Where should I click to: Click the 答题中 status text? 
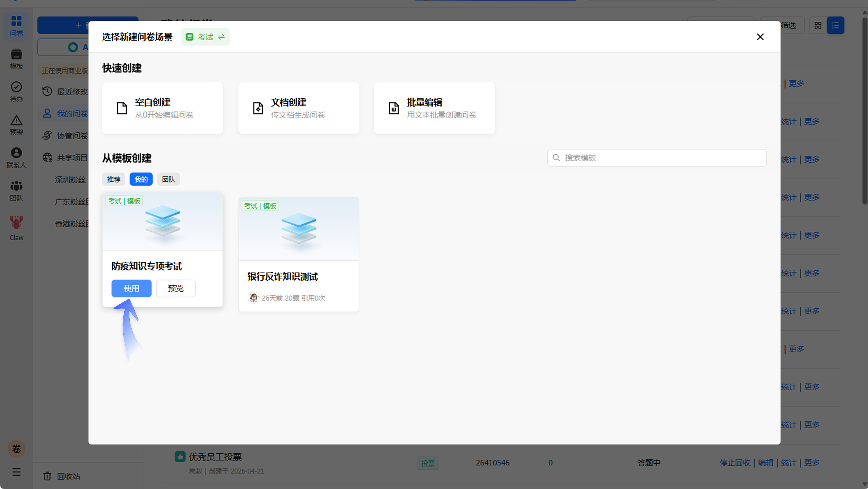click(649, 463)
